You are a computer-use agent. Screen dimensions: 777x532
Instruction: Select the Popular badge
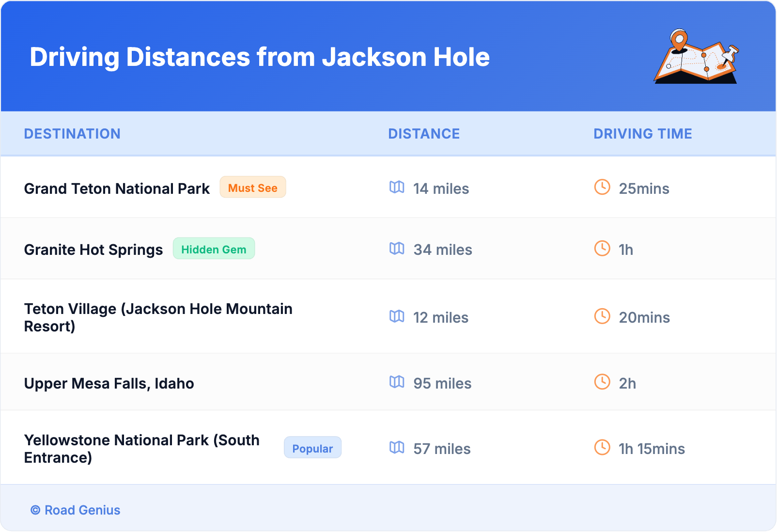coord(312,448)
